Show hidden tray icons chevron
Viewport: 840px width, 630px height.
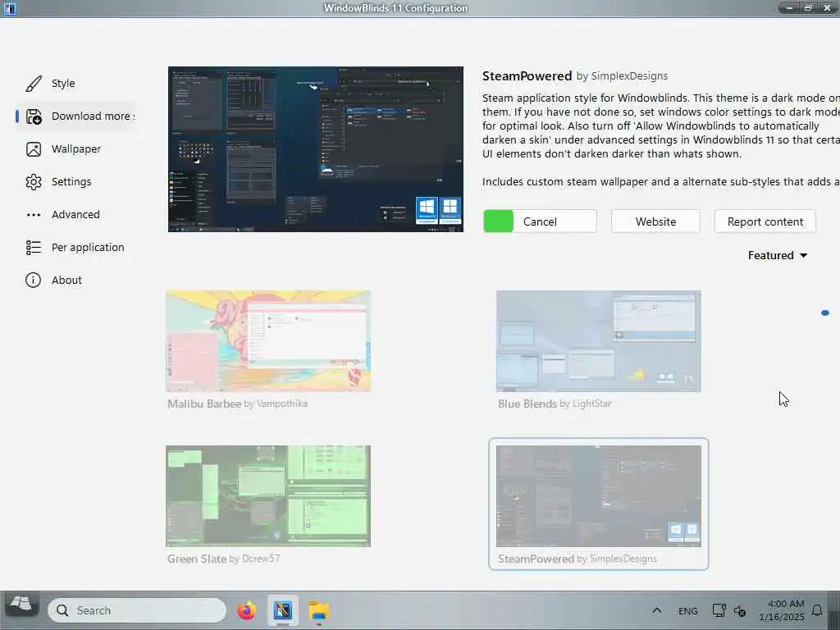[657, 610]
